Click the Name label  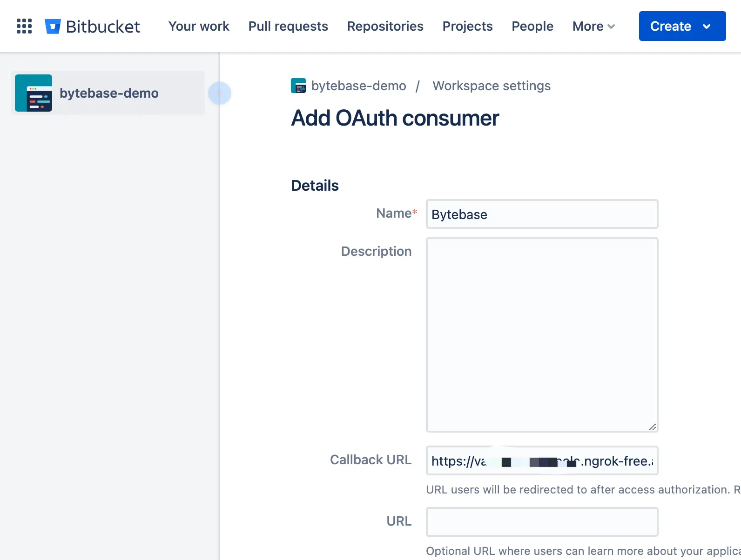396,213
